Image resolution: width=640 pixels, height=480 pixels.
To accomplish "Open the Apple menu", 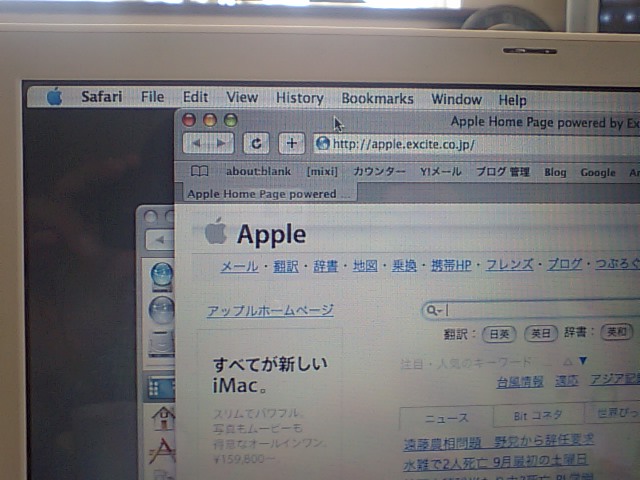I will click(55, 97).
